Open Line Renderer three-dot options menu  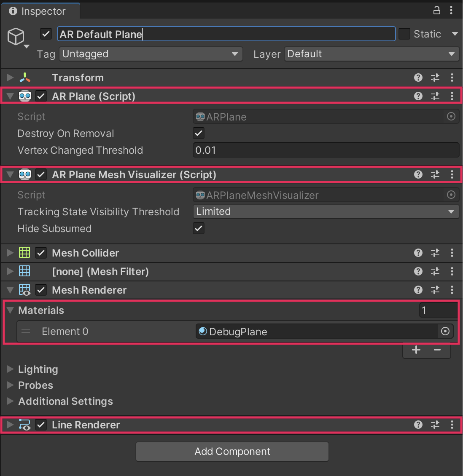452,425
